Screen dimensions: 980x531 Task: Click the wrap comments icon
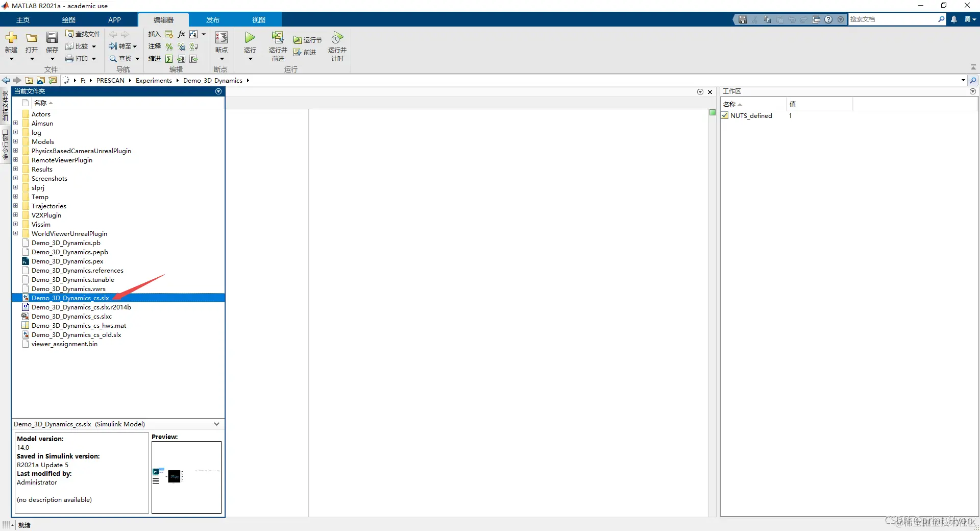click(x=193, y=46)
